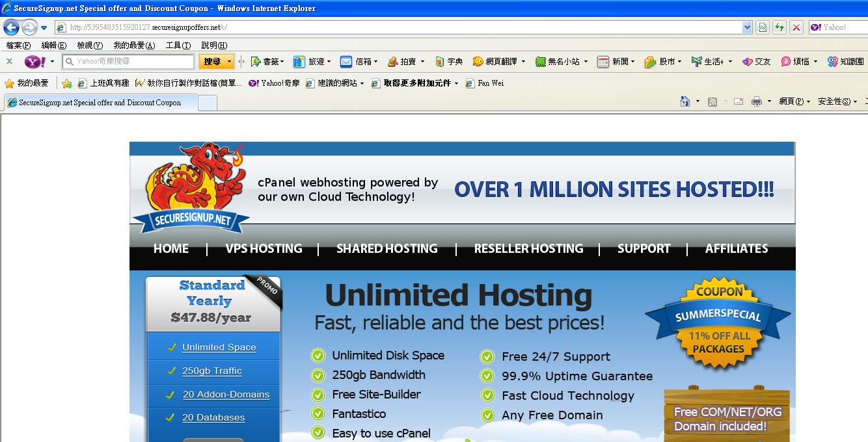Open the 搜尋 button dropdown arrow
The height and width of the screenshot is (442, 868).
tap(229, 62)
